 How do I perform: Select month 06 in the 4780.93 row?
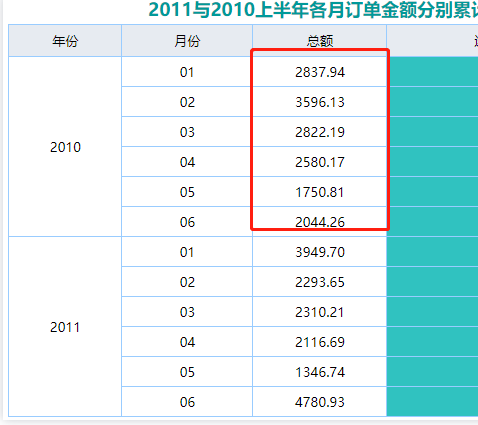pos(187,402)
